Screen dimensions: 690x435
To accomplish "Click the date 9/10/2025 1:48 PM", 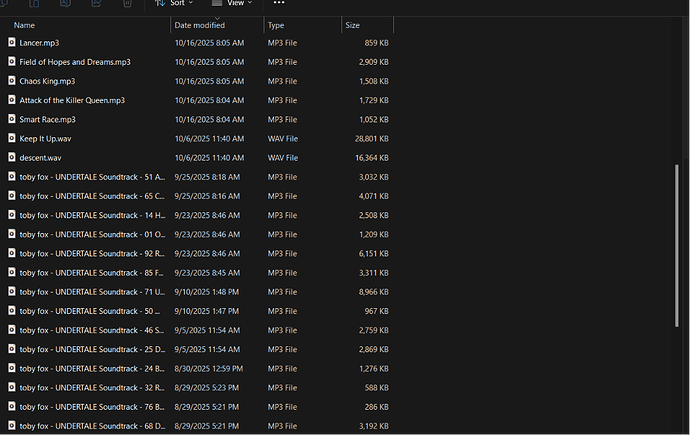I will coord(207,292).
